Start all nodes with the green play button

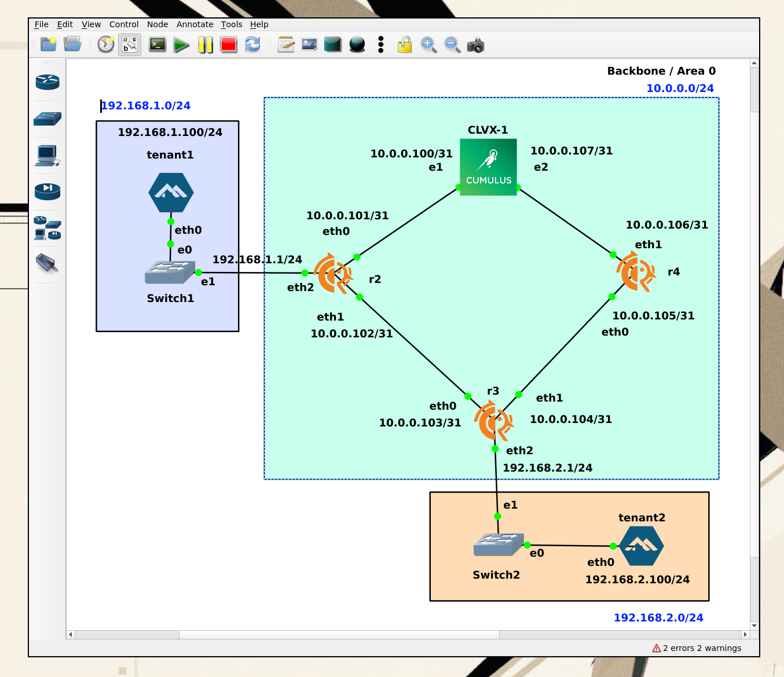pos(181,45)
